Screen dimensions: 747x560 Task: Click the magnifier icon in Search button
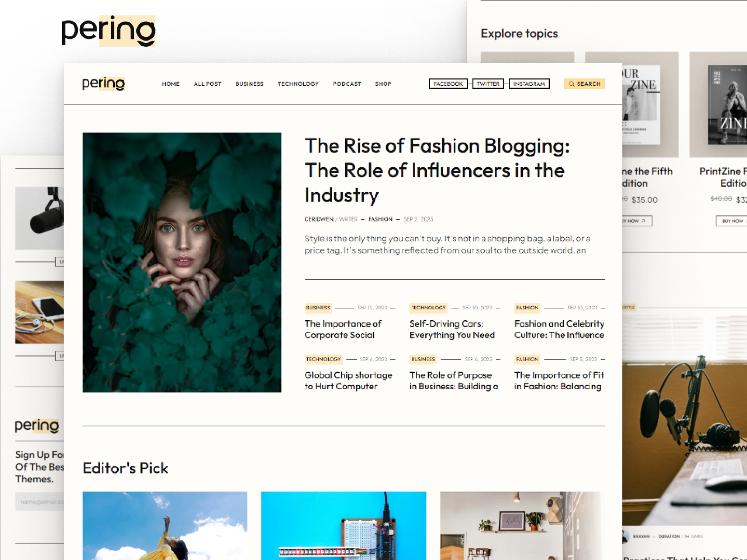pyautogui.click(x=571, y=84)
